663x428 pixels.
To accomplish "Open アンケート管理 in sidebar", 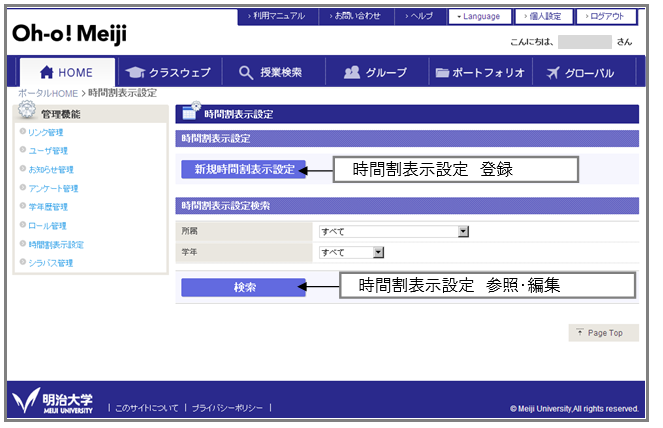I will tap(53, 188).
